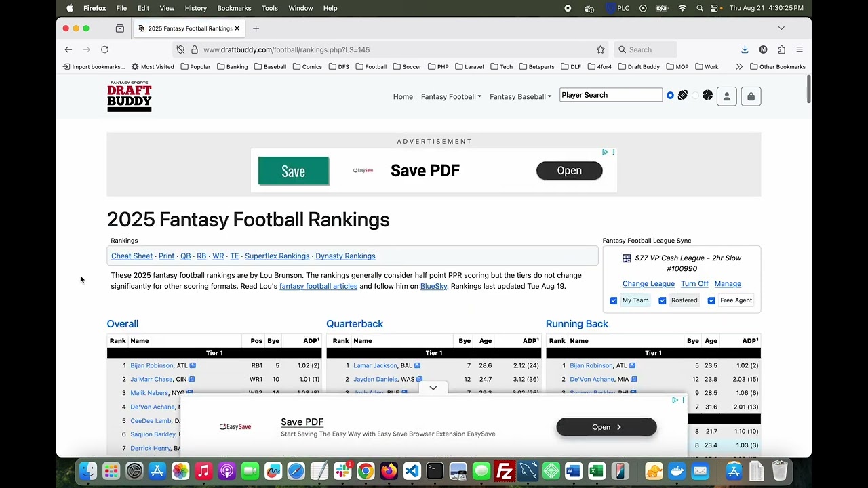The width and height of the screenshot is (868, 488).
Task: Open the Superflex Rankings link
Action: tap(277, 256)
